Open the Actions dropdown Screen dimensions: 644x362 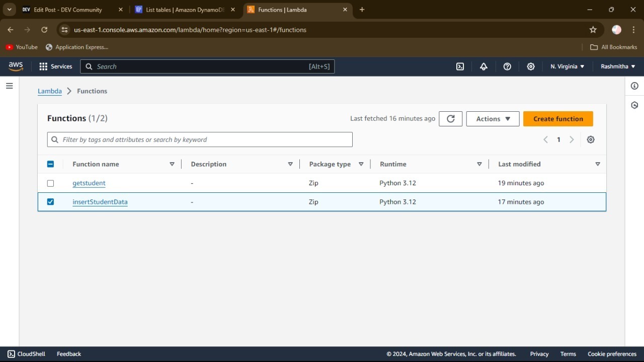493,119
